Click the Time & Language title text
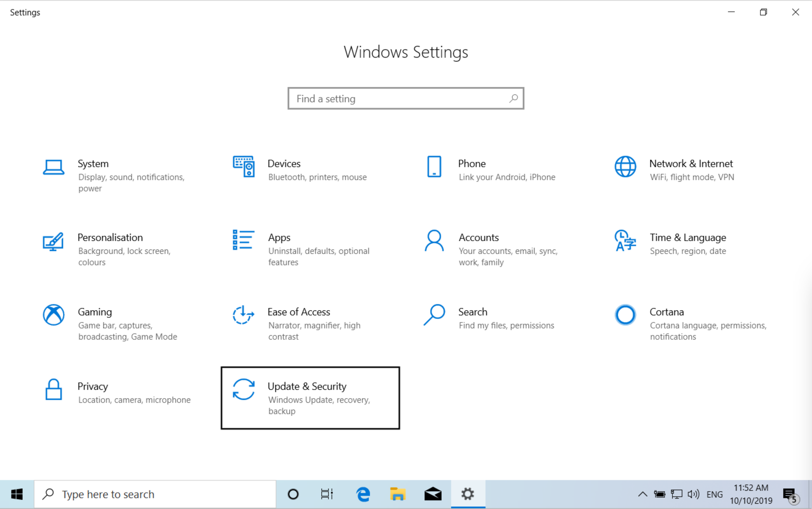The height and width of the screenshot is (509, 812). coord(688,238)
